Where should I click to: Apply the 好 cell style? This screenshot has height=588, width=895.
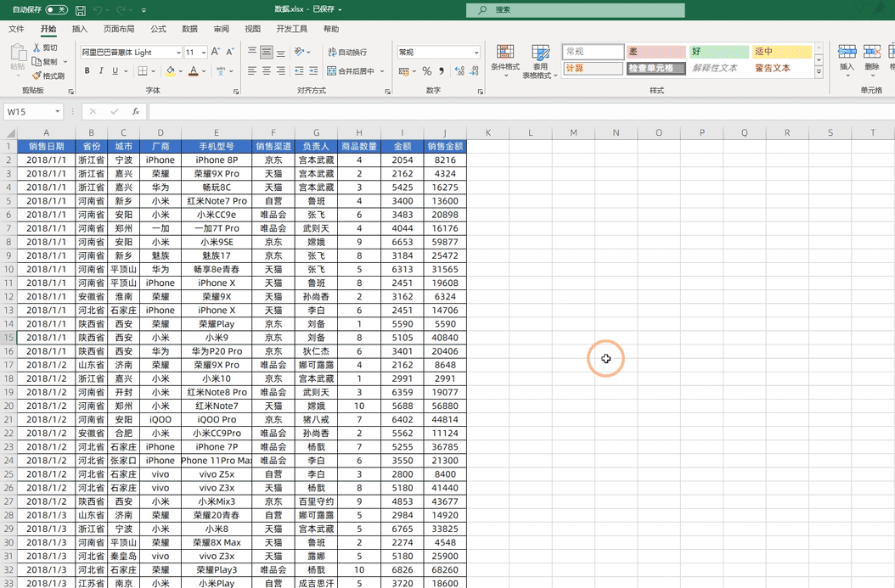point(718,51)
